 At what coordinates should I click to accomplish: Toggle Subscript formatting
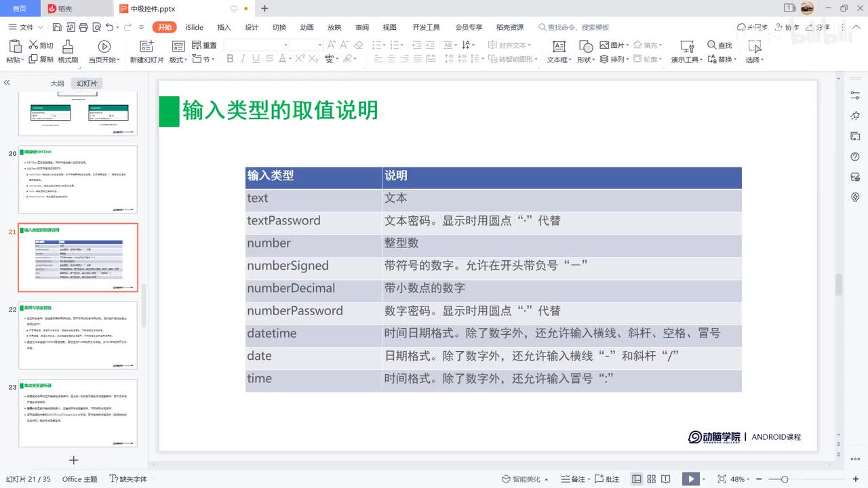point(313,59)
